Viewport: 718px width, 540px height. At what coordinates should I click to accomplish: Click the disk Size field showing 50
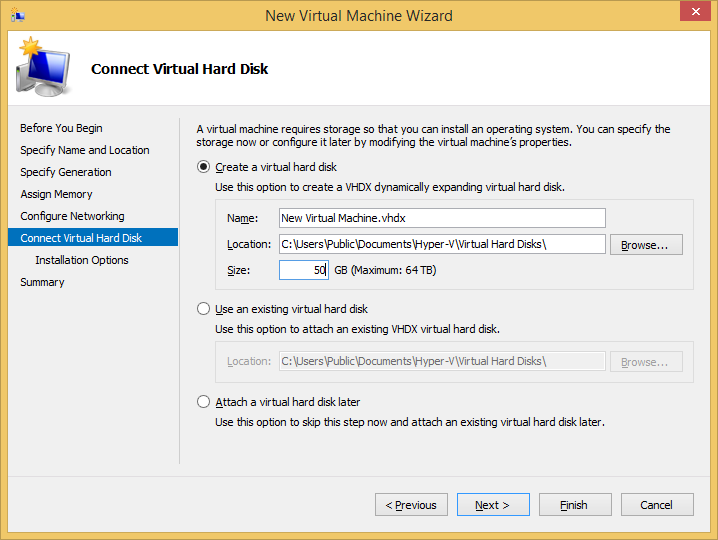pos(304,270)
